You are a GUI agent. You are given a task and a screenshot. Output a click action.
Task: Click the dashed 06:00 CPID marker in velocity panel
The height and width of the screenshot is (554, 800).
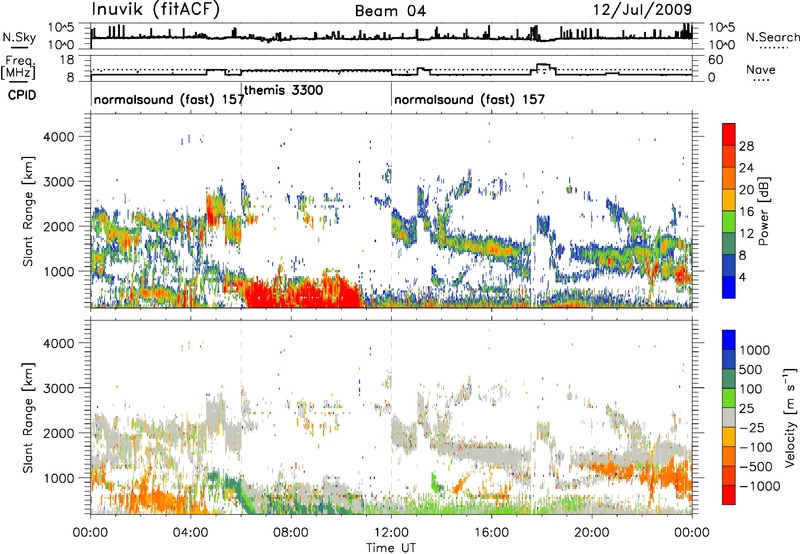pos(241,417)
